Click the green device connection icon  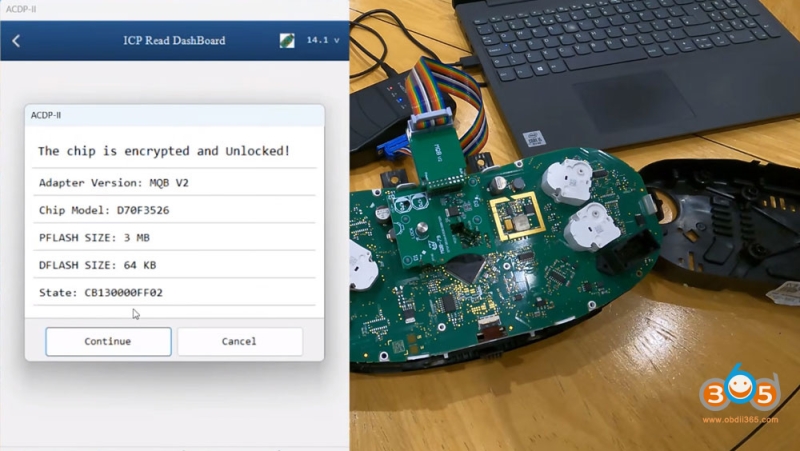click(x=287, y=40)
